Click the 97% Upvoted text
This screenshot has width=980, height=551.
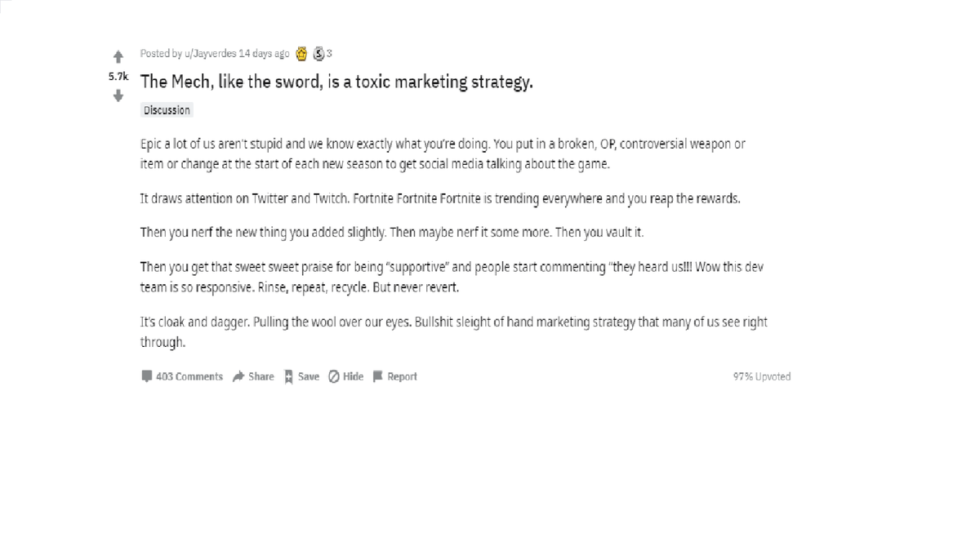point(761,376)
